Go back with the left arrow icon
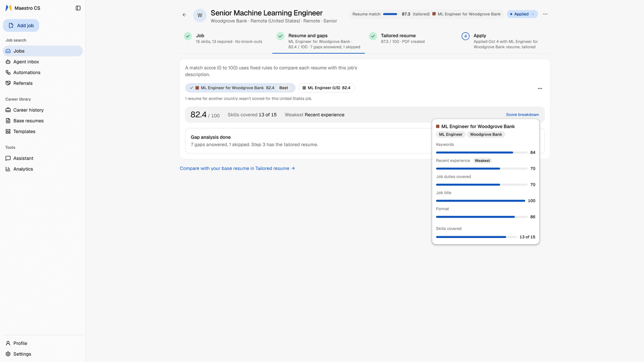 click(x=184, y=15)
